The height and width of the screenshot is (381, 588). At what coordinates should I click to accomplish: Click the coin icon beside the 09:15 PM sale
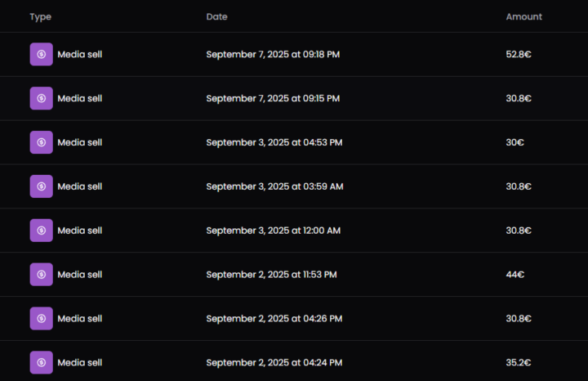pos(42,98)
